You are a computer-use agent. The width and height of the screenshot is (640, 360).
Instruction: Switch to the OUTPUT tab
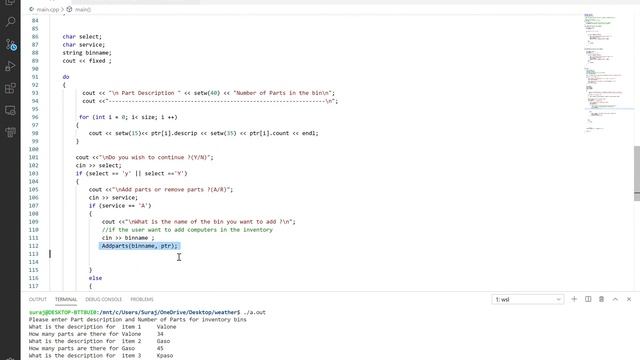[x=38, y=300]
